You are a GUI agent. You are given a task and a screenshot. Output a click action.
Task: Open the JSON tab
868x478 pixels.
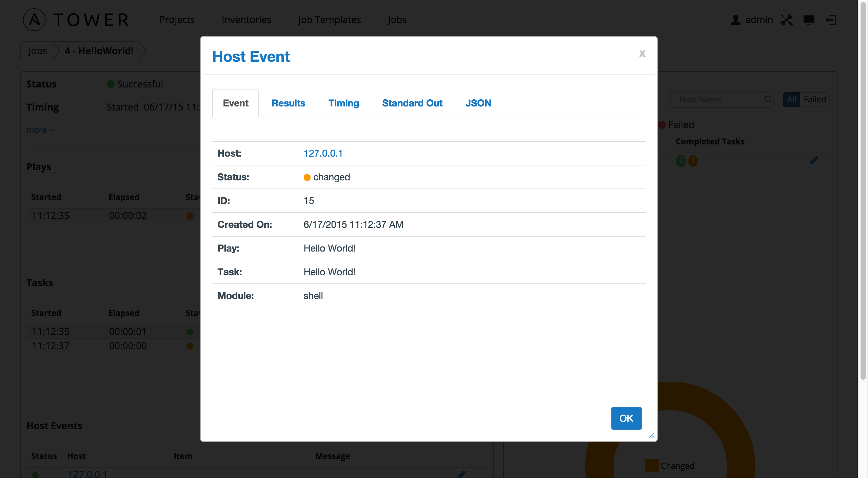pos(478,103)
